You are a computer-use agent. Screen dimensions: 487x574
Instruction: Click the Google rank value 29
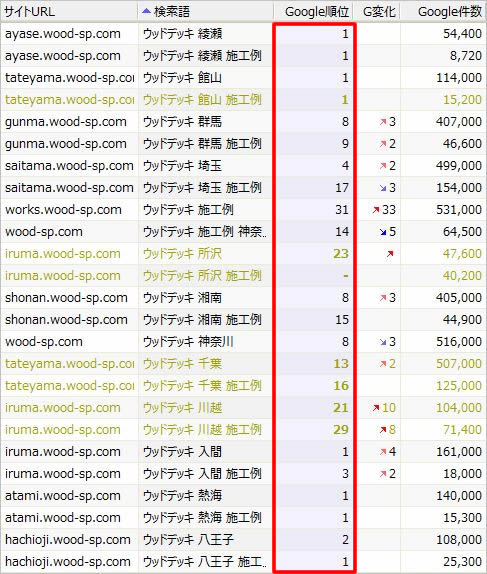[x=341, y=429]
